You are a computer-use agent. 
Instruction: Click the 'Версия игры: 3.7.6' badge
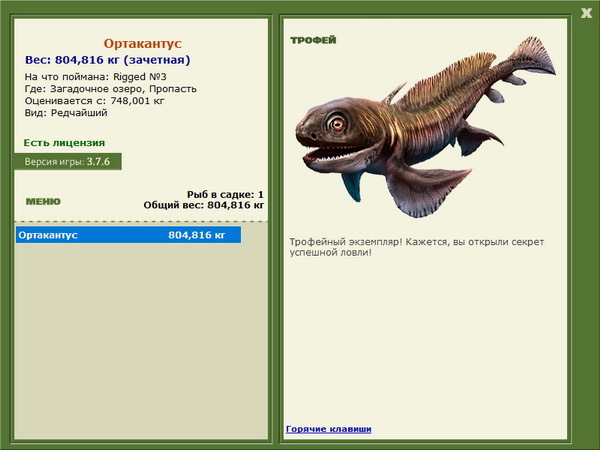click(68, 161)
